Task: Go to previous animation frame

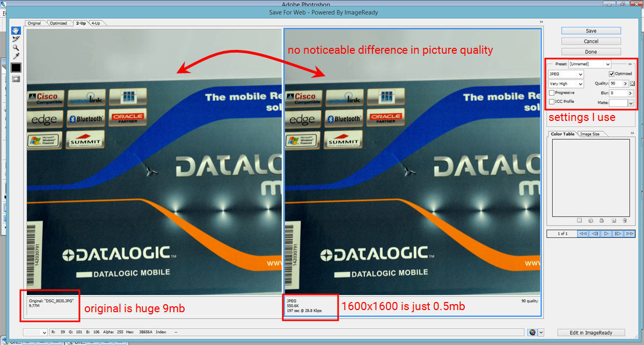Action: click(x=595, y=234)
